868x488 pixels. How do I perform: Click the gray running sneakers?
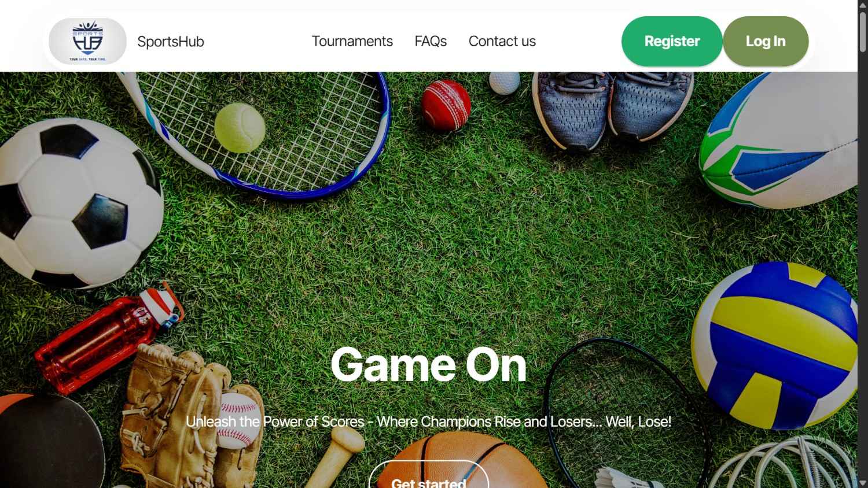coord(612,108)
